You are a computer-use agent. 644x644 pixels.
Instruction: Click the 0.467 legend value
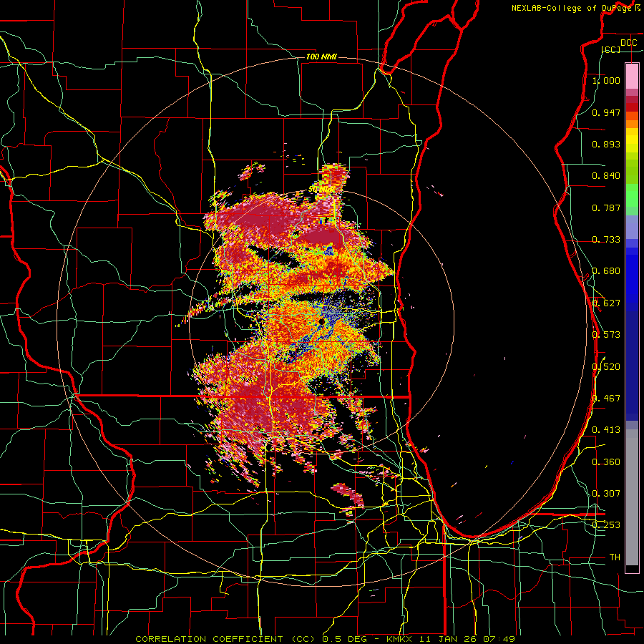pyautogui.click(x=606, y=398)
